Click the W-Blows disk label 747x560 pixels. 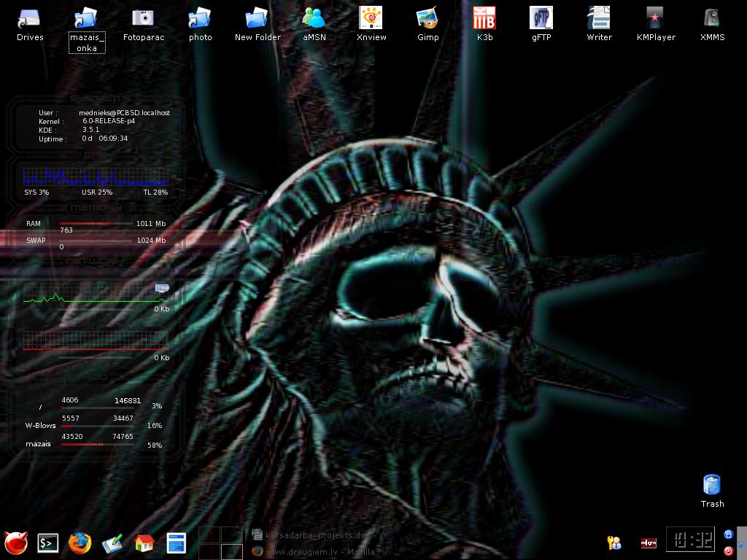click(41, 426)
